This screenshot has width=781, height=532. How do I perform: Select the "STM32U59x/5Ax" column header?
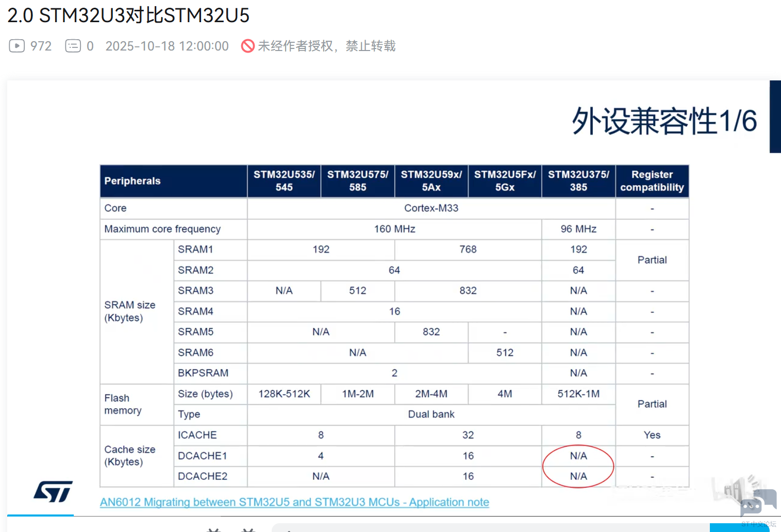tap(431, 181)
